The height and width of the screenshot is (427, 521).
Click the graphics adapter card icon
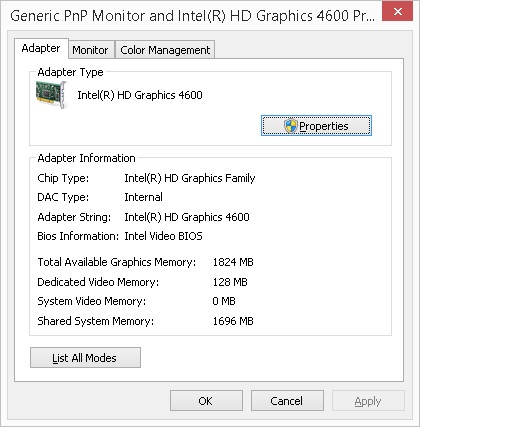(x=51, y=95)
